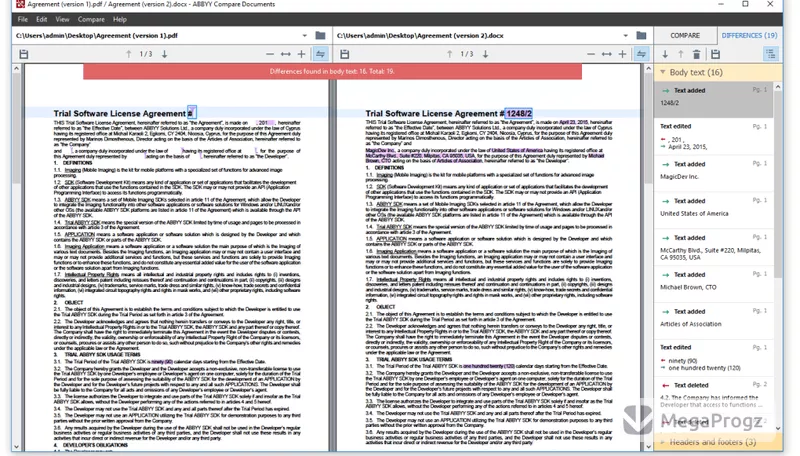The height and width of the screenshot is (456, 800).
Task: Browse for left document folder icon
Action: (x=320, y=36)
